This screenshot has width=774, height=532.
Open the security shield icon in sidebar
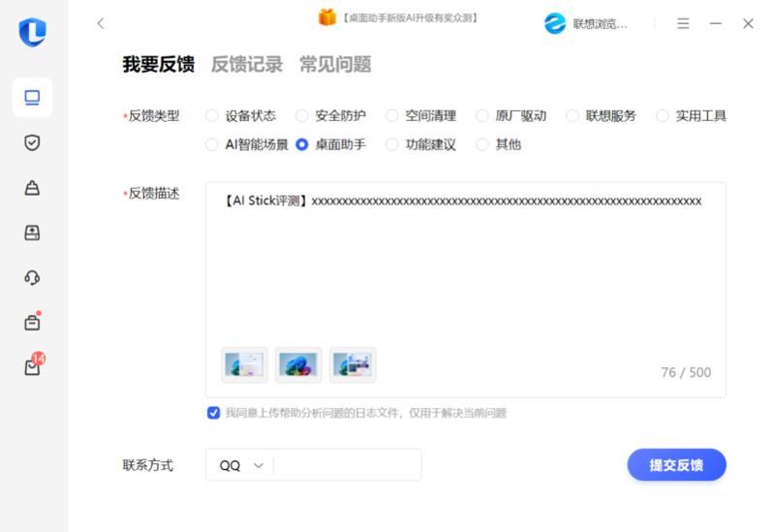[32, 142]
